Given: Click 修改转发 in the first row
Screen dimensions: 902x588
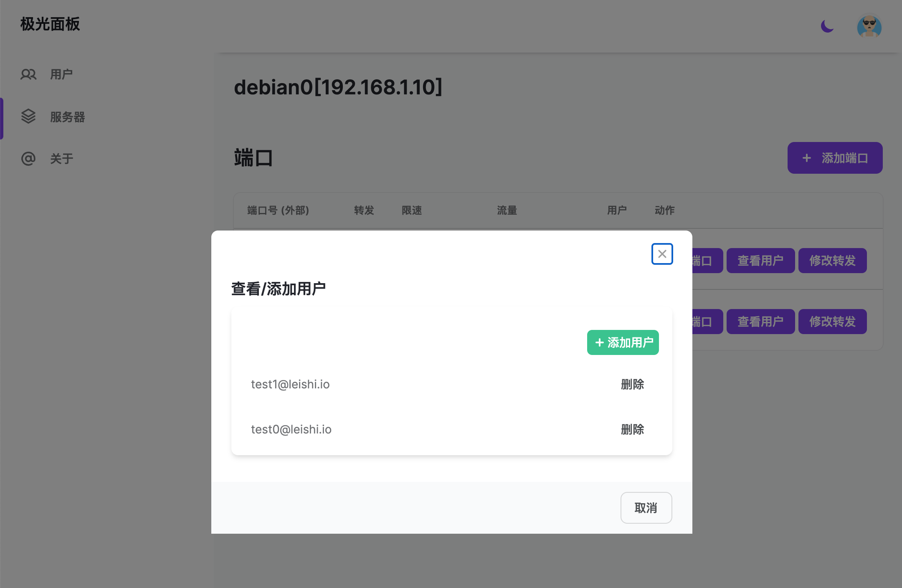Looking at the screenshot, I should pyautogui.click(x=832, y=261).
